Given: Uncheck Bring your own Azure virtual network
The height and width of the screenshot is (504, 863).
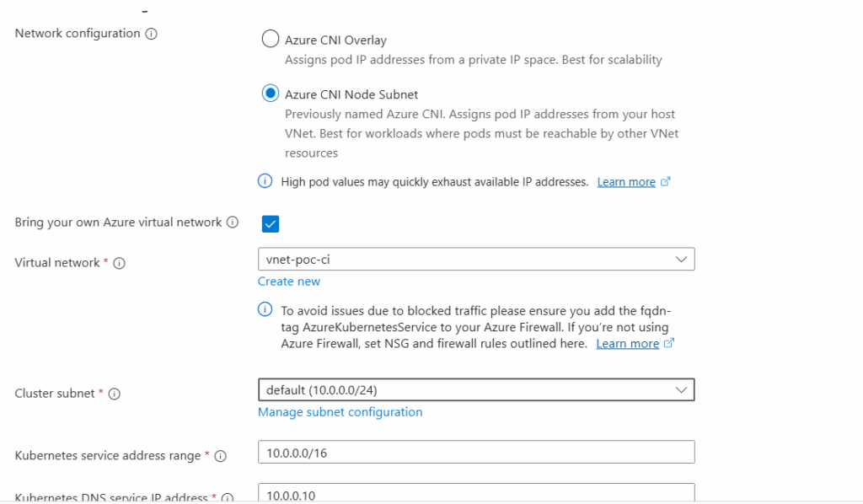Looking at the screenshot, I should [271, 224].
